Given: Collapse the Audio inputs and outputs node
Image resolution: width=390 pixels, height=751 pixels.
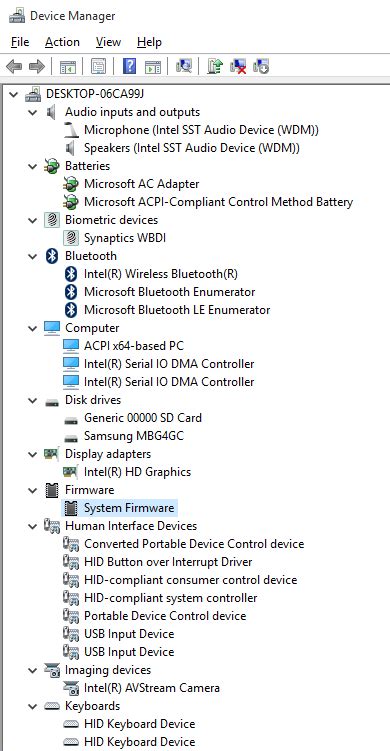Looking at the screenshot, I should pos(33,112).
